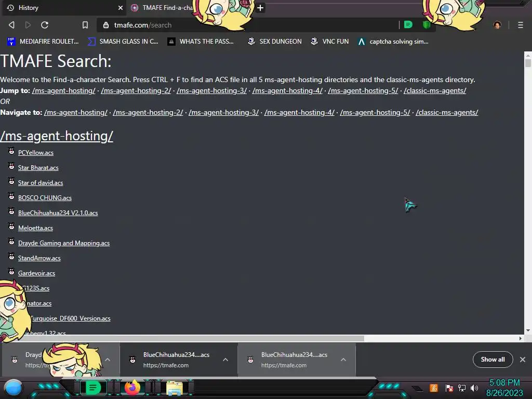Image resolution: width=532 pixels, height=399 pixels.
Task: Download Star Bharat.acs file
Action: click(x=38, y=168)
